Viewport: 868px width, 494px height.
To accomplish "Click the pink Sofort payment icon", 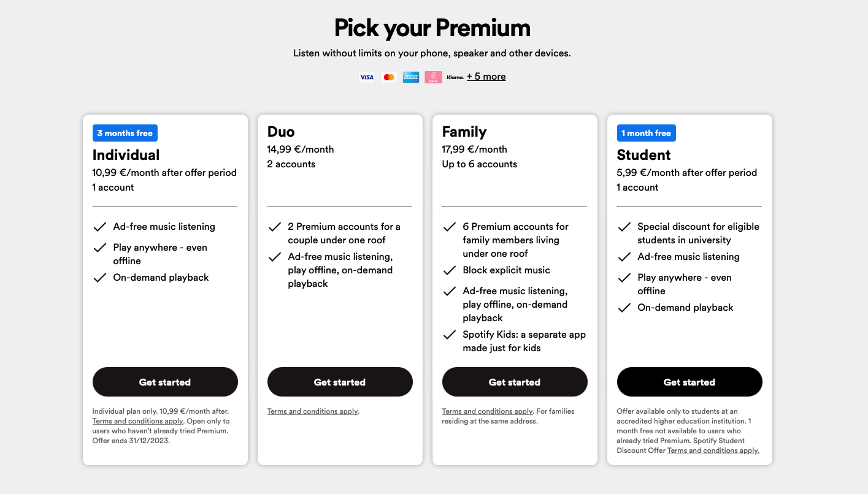I will click(433, 77).
